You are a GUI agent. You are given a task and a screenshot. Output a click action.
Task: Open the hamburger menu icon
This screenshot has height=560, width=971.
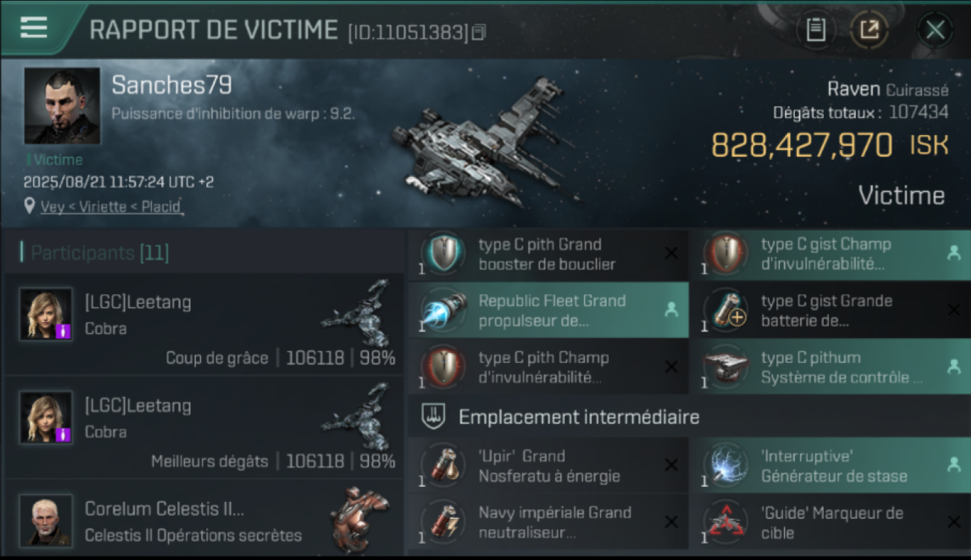(x=34, y=28)
